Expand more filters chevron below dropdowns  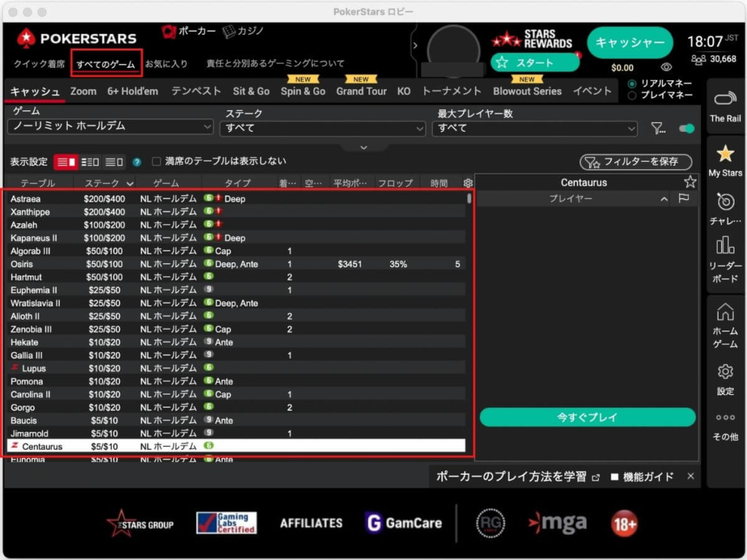click(363, 147)
